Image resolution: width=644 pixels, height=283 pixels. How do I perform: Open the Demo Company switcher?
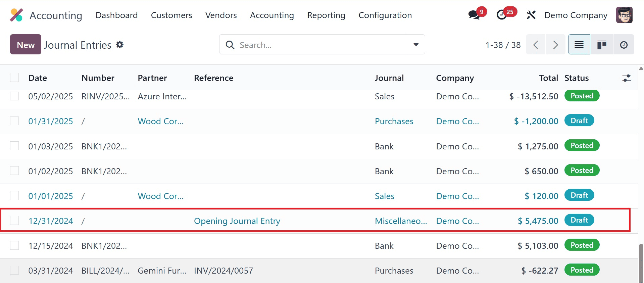(x=576, y=15)
